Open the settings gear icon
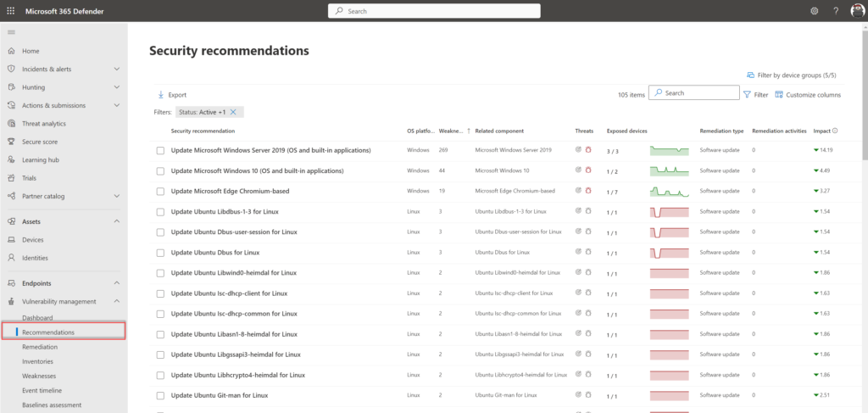Image resolution: width=868 pixels, height=413 pixels. coord(815,11)
